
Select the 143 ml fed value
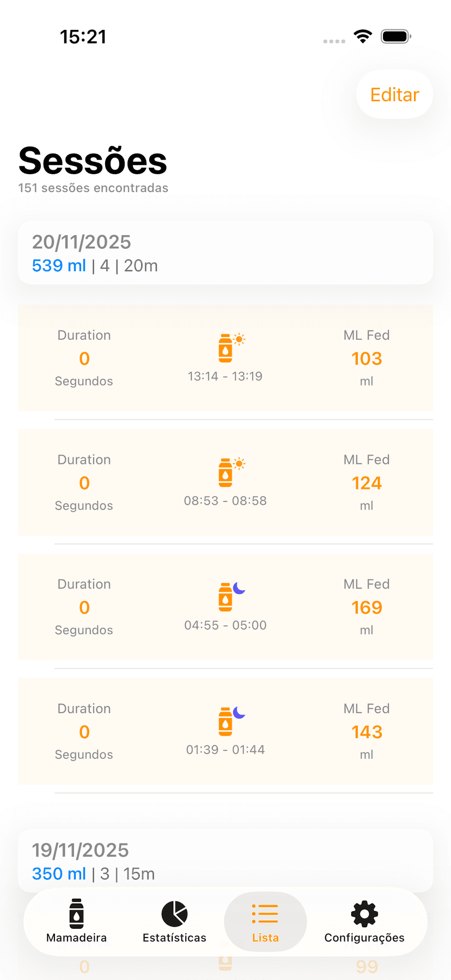[367, 732]
